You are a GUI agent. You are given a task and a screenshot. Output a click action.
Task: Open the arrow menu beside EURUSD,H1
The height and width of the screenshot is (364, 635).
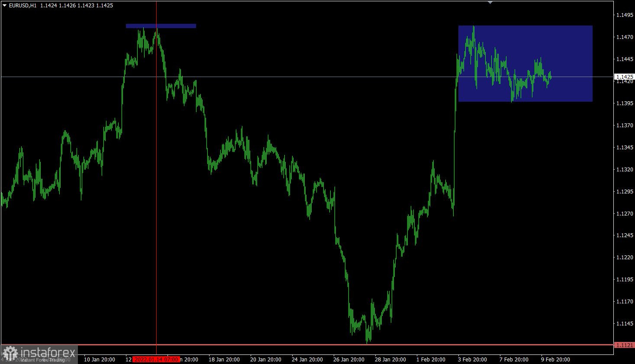pos(4,6)
